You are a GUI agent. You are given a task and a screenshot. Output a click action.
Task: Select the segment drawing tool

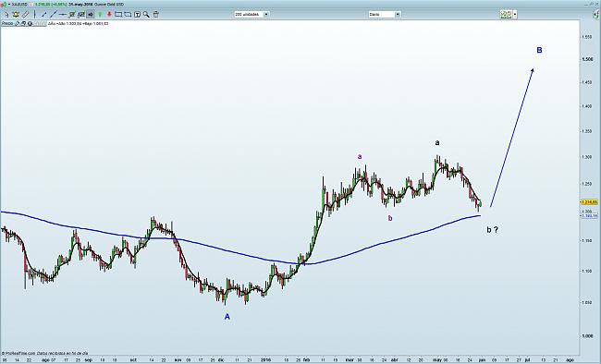click(x=44, y=15)
